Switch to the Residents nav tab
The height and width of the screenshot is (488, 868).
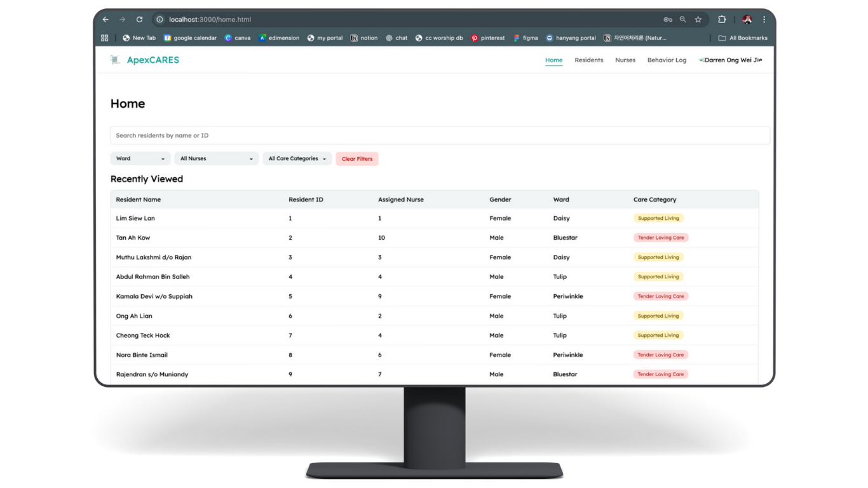click(588, 60)
